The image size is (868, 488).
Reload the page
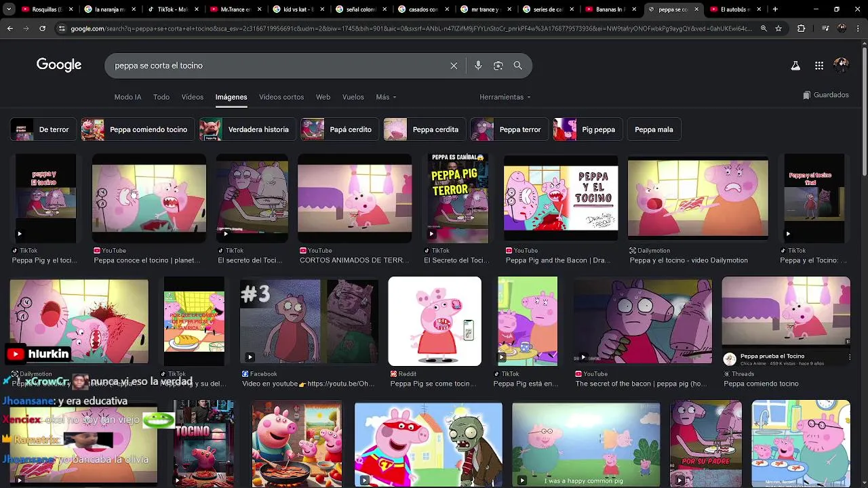tap(42, 28)
